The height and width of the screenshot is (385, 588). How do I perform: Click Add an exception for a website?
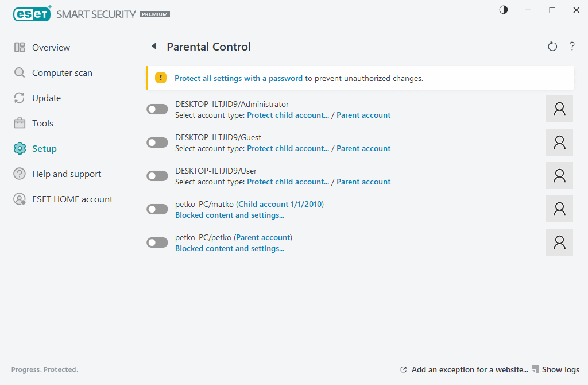point(469,370)
